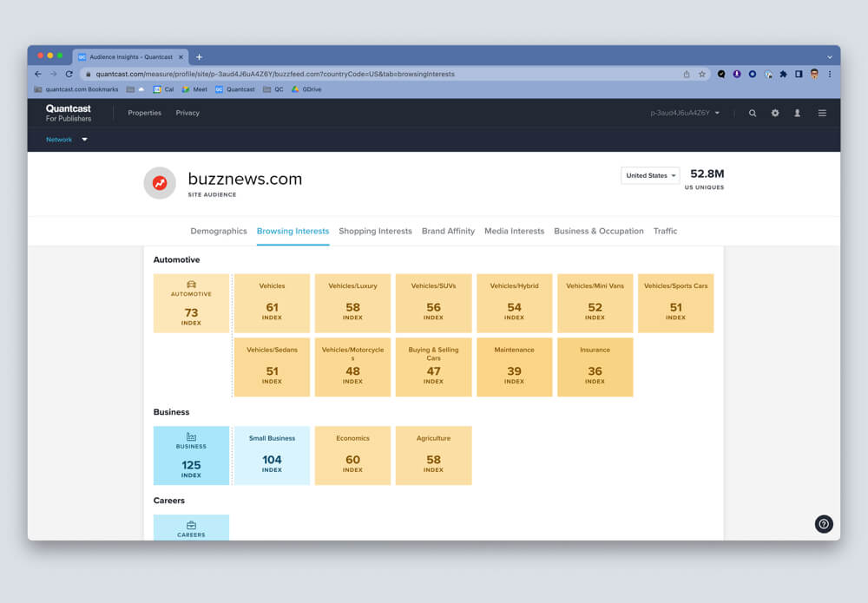
Task: Open the GDrive bookmark
Action: (306, 89)
